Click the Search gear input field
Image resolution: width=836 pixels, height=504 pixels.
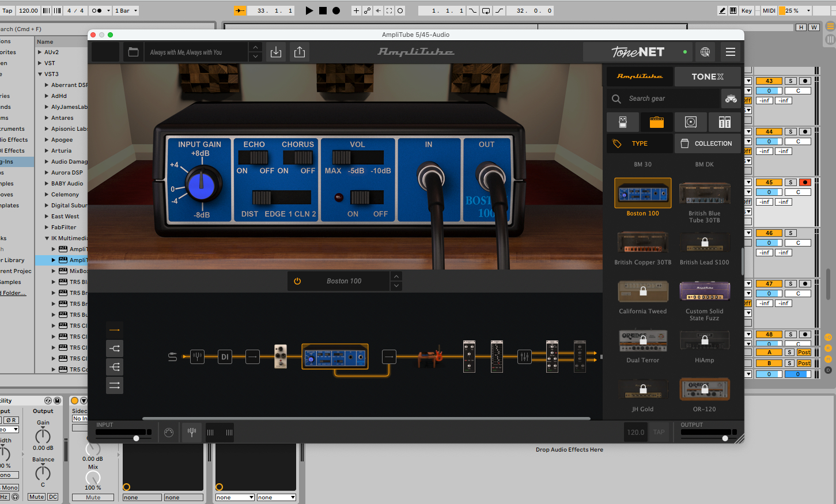[663, 98]
